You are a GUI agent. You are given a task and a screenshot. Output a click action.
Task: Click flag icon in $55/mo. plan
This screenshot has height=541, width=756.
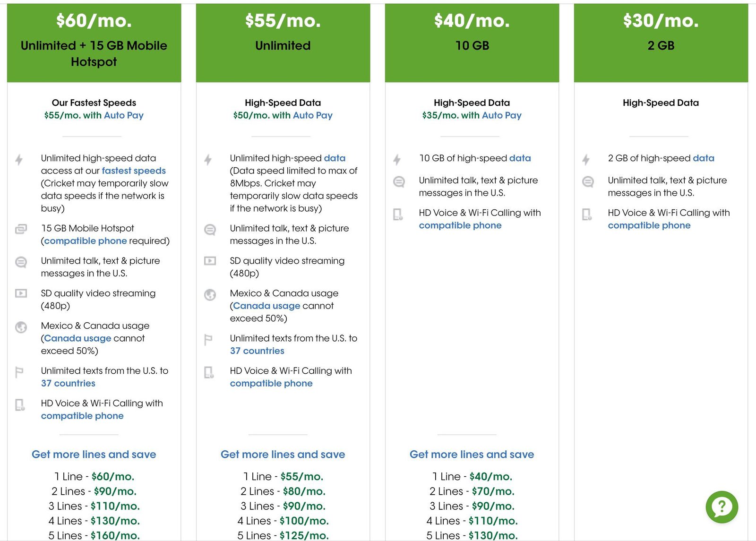click(208, 340)
